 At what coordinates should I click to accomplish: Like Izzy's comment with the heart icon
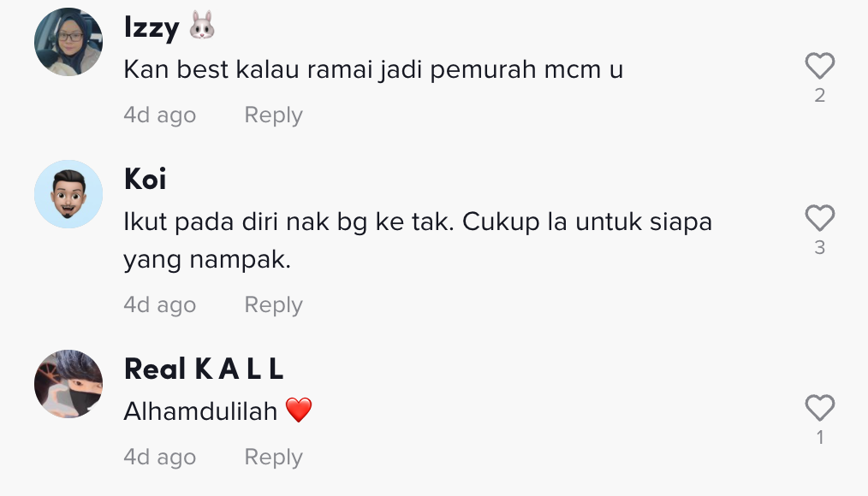pyautogui.click(x=819, y=66)
